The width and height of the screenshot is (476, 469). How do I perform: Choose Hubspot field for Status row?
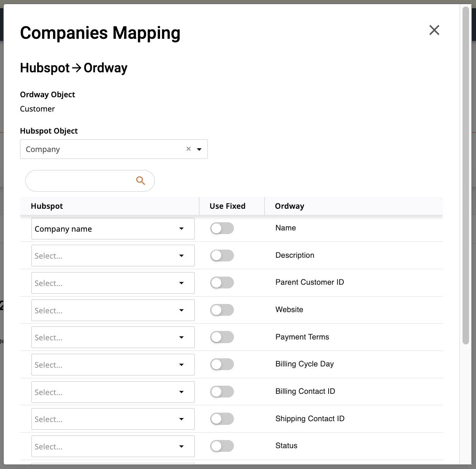113,446
